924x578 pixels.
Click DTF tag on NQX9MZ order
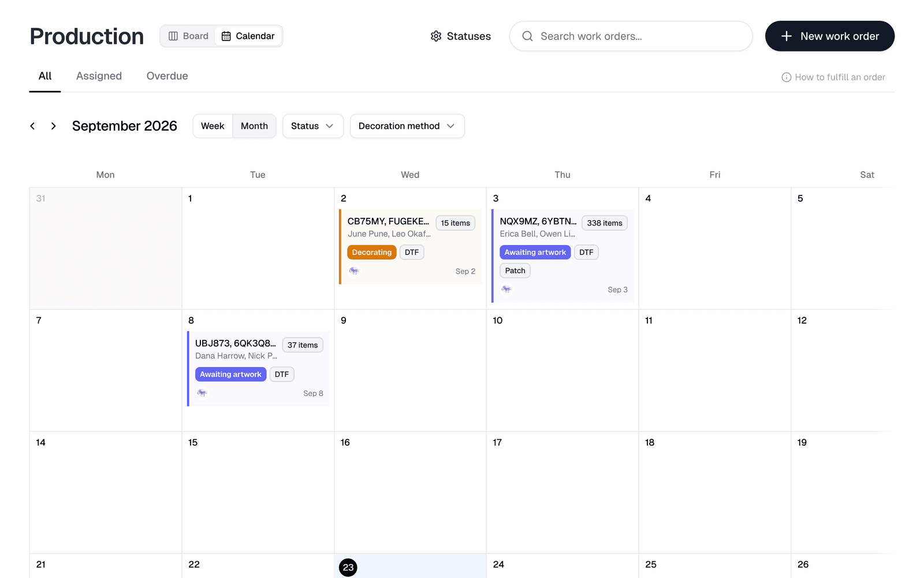[x=586, y=253]
